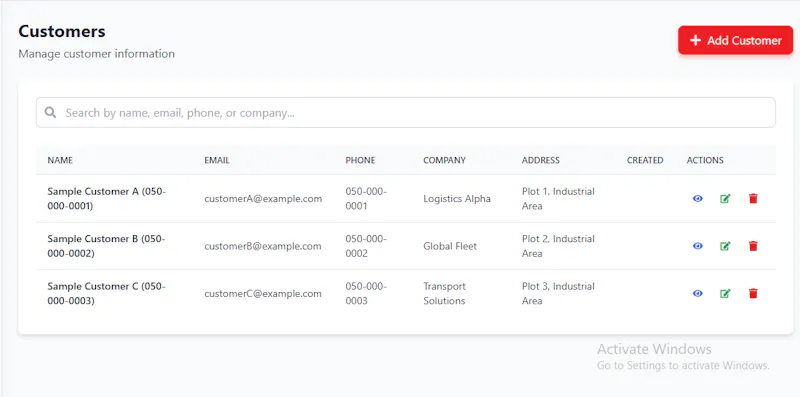Click the ADDRESS column header
800x397 pixels.
(541, 160)
